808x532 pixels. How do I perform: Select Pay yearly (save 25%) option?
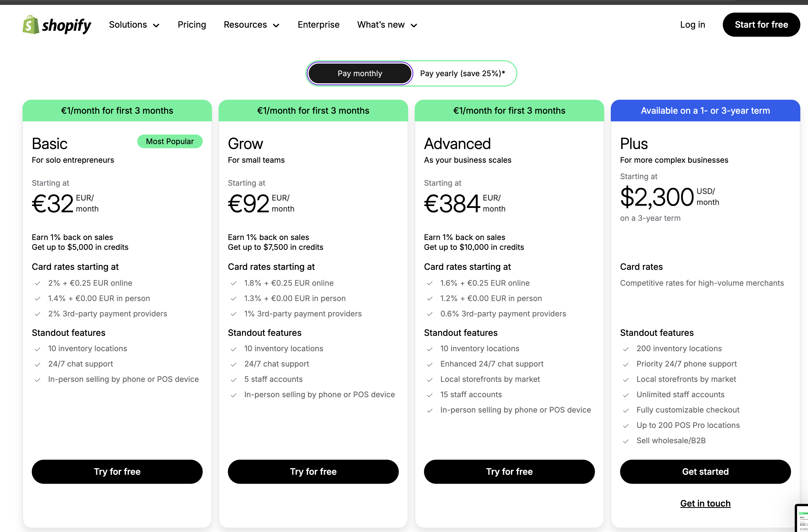(462, 73)
